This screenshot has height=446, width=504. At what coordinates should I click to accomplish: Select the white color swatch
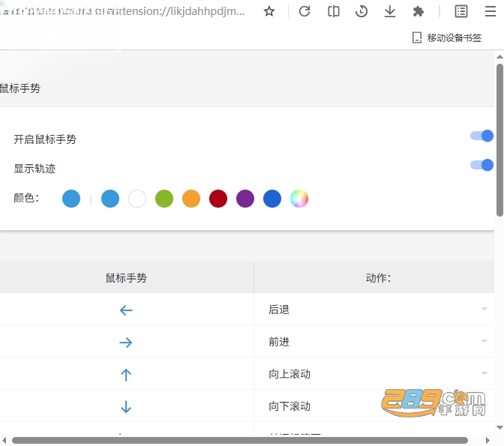(137, 199)
